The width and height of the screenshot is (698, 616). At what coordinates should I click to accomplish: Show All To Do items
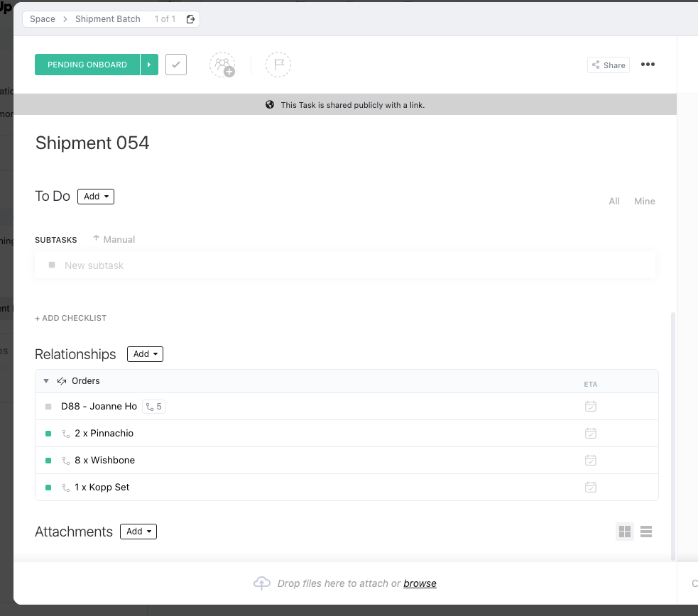(614, 202)
